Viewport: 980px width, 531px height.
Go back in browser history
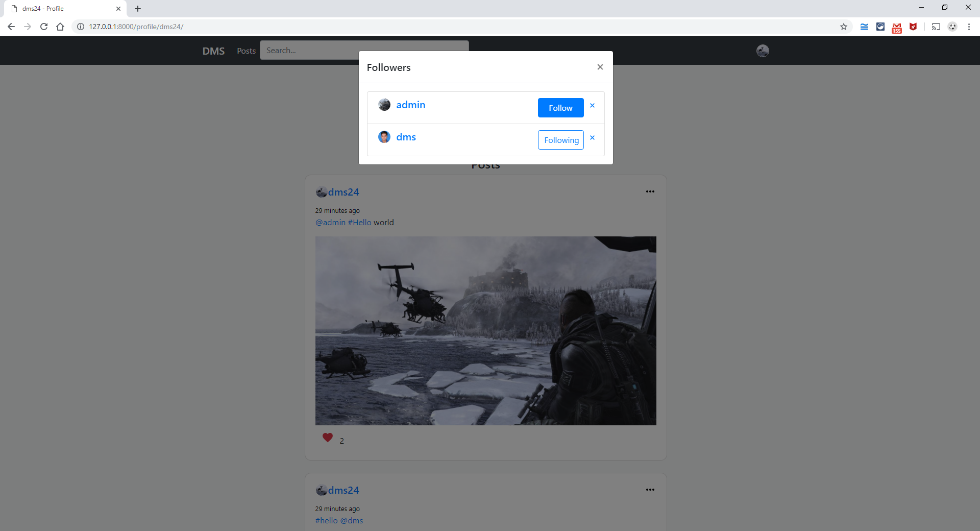(11, 27)
